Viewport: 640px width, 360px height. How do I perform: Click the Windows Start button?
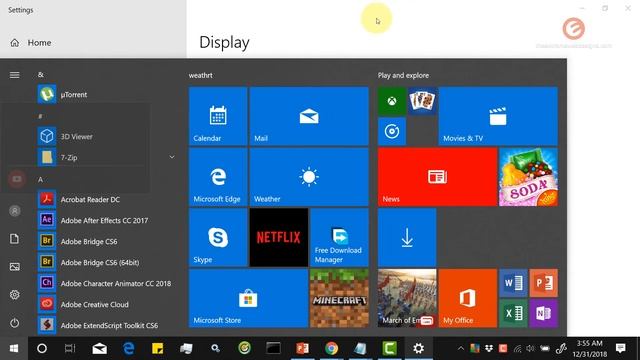[x=14, y=348]
